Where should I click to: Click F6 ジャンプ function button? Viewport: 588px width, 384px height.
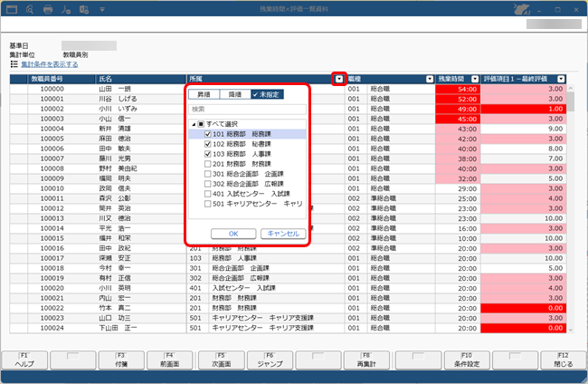pos(270,360)
